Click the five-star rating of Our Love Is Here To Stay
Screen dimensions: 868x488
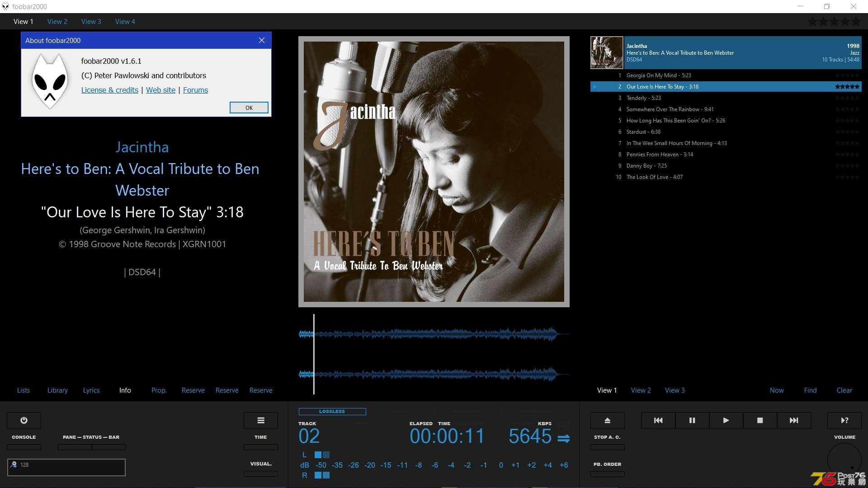(x=847, y=87)
